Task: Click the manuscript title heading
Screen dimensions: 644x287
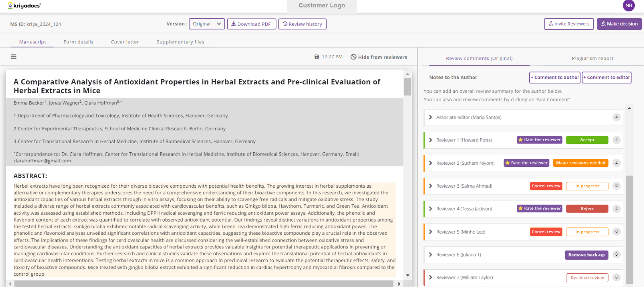Action: (197, 86)
